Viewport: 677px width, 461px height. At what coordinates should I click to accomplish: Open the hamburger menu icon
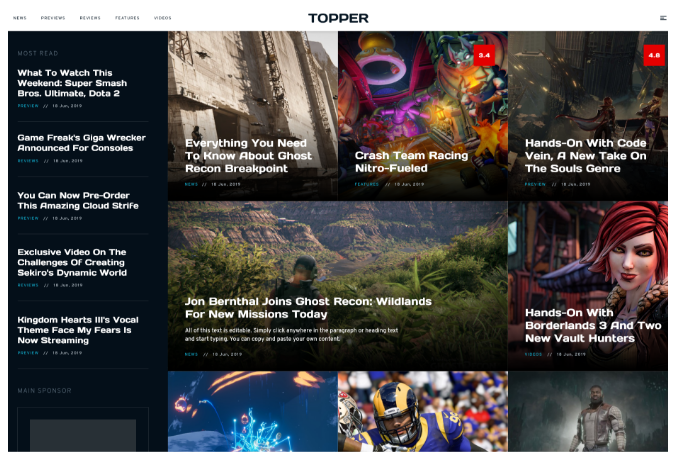point(663,18)
